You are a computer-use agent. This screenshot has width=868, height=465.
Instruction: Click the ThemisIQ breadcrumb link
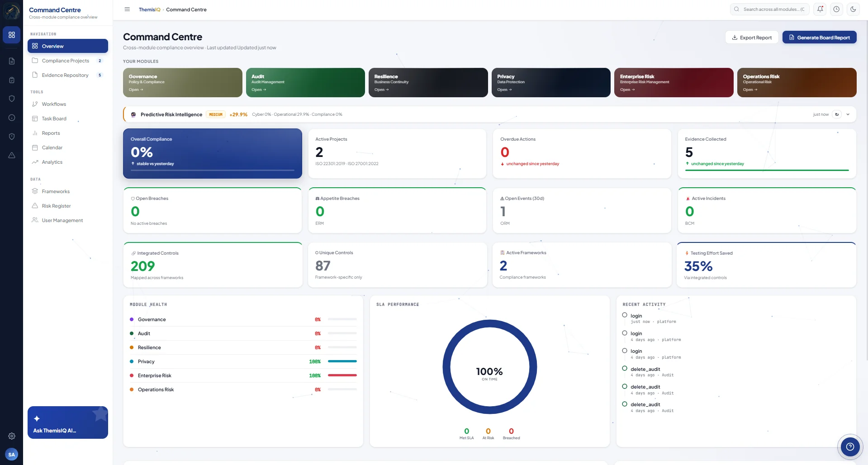[149, 9]
